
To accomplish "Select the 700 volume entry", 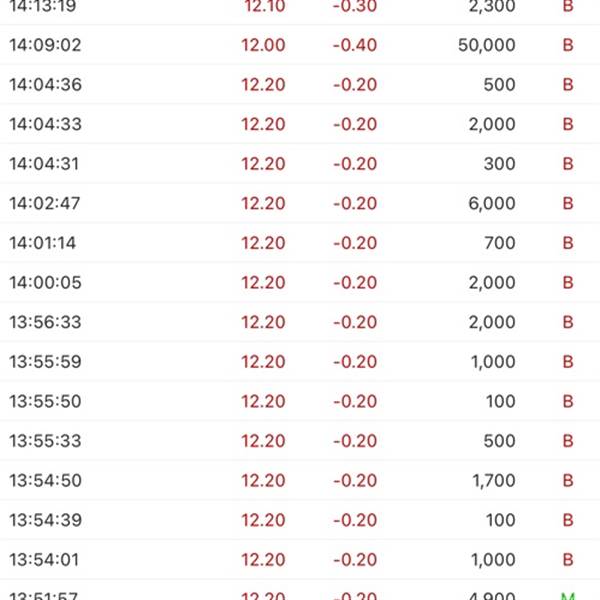I will [499, 243].
